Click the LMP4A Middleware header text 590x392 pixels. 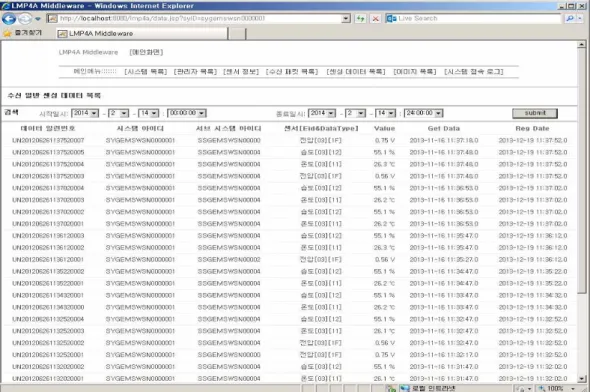point(88,52)
